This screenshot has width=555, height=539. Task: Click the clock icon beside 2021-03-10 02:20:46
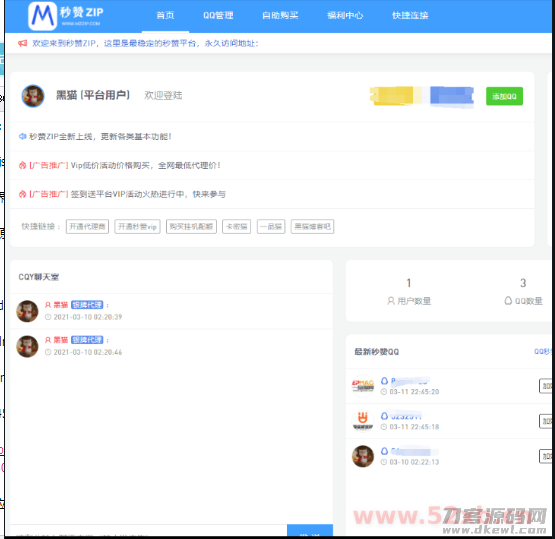[48, 352]
